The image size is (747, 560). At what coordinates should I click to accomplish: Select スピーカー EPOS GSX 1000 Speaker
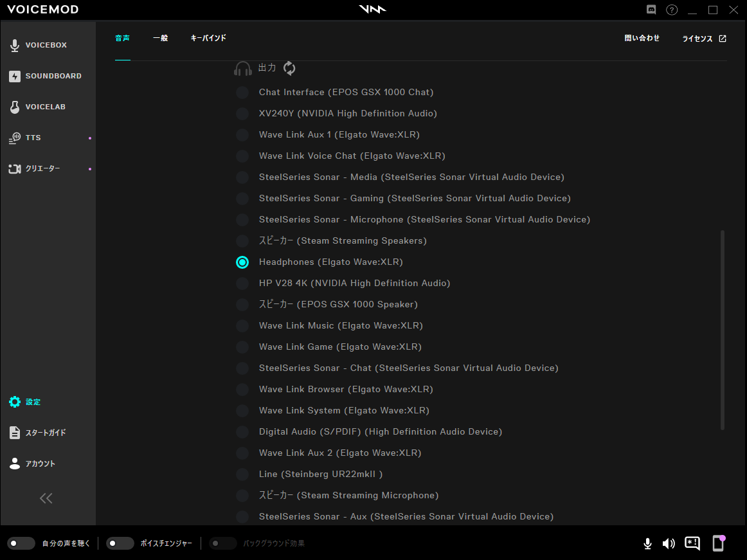242,305
